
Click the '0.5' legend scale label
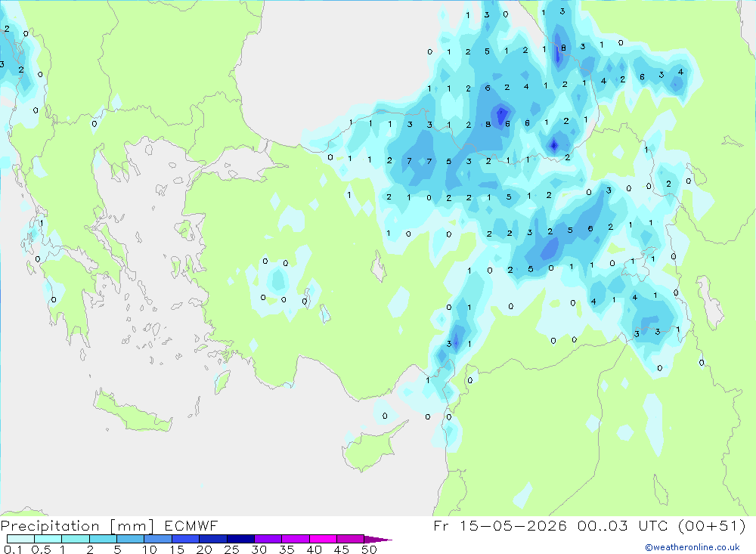42,549
